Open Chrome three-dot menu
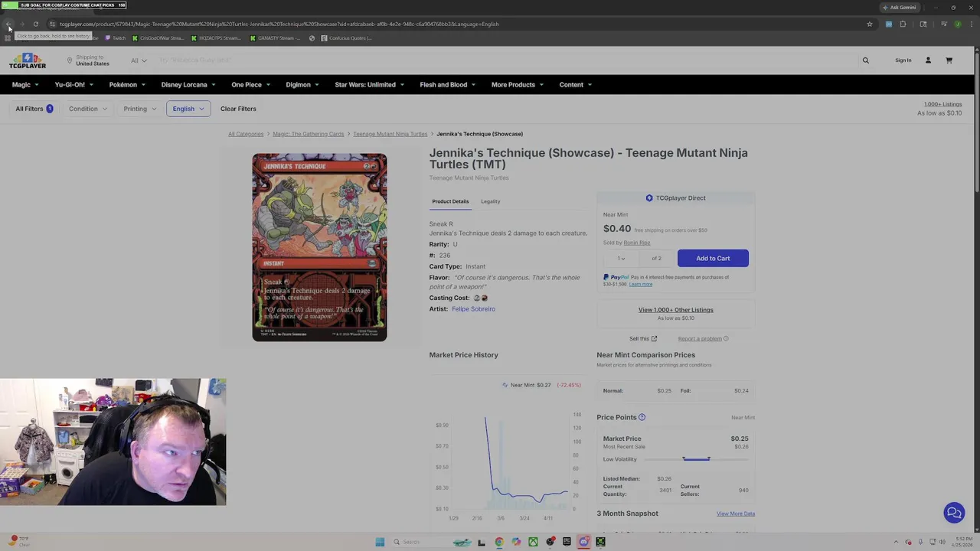Viewport: 980px width, 551px height. point(970,24)
